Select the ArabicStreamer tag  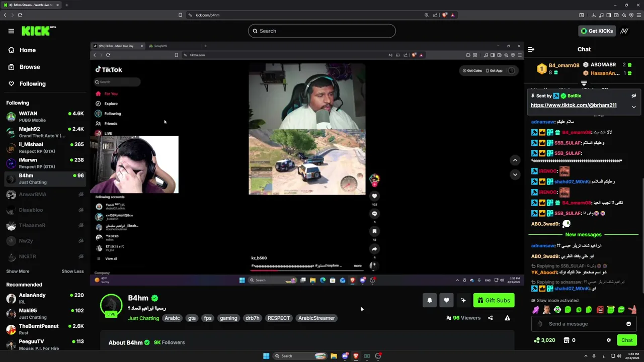pos(316,318)
